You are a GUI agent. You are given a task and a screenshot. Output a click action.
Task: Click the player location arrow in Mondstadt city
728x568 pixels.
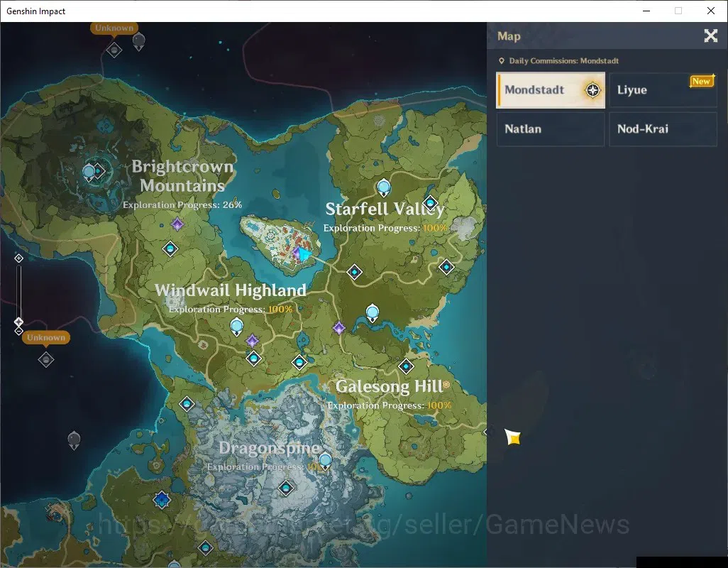coord(304,254)
